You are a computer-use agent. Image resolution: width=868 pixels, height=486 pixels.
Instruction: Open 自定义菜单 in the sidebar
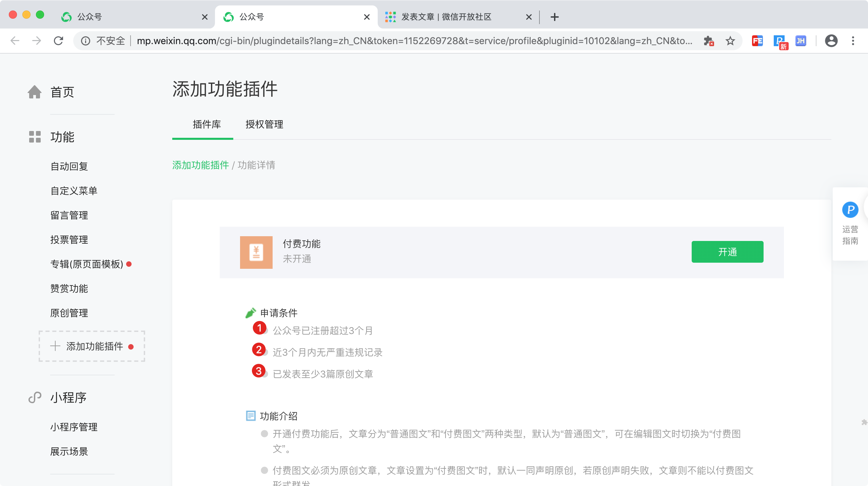click(74, 191)
